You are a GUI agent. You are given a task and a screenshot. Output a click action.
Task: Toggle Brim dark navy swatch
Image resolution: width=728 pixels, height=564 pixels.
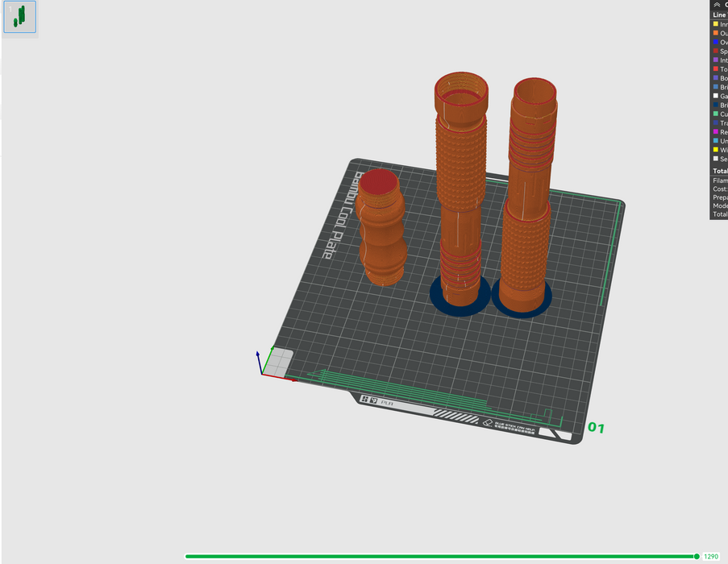[715, 105]
